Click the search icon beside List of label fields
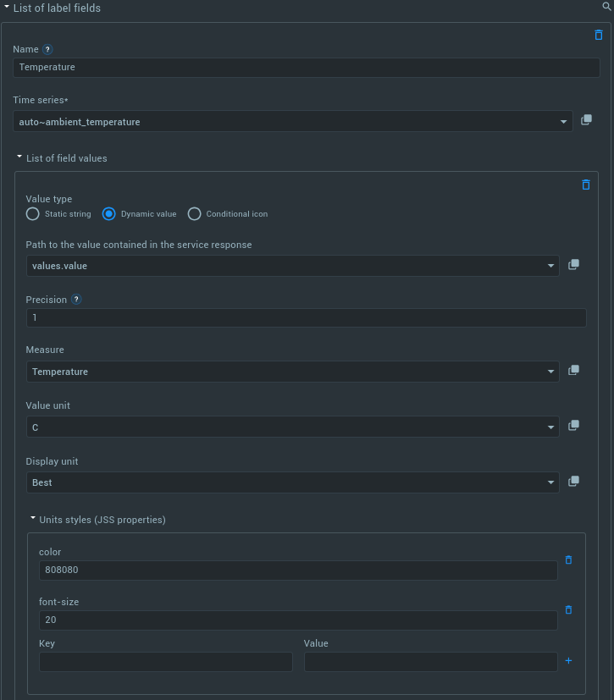 click(606, 6)
